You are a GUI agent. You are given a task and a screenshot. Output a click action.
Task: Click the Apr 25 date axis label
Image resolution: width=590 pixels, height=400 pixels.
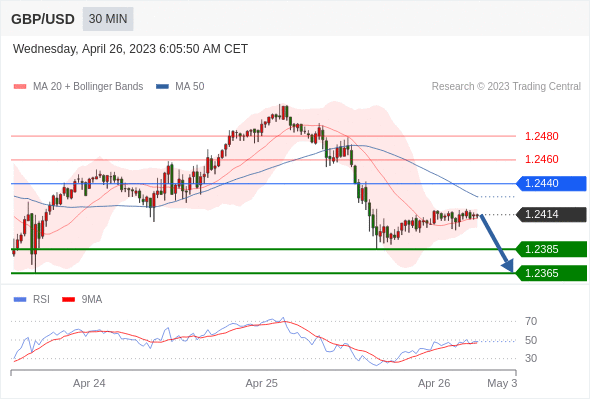point(262,383)
